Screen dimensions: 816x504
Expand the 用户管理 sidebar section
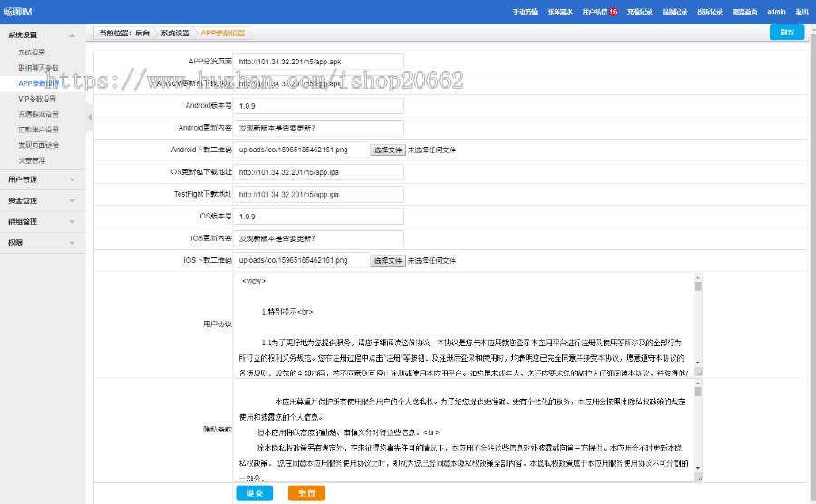click(x=43, y=179)
